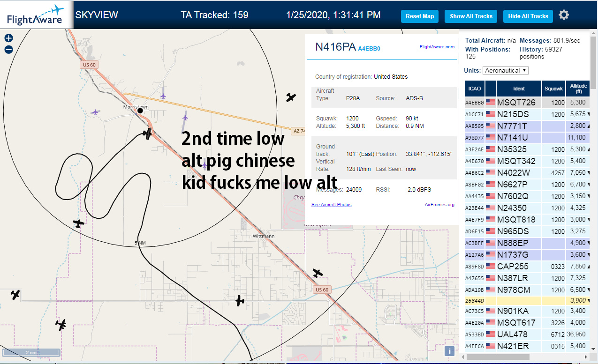Select the tracked aircraft icon at the head of the black track
598x364 pixels.
point(148,134)
